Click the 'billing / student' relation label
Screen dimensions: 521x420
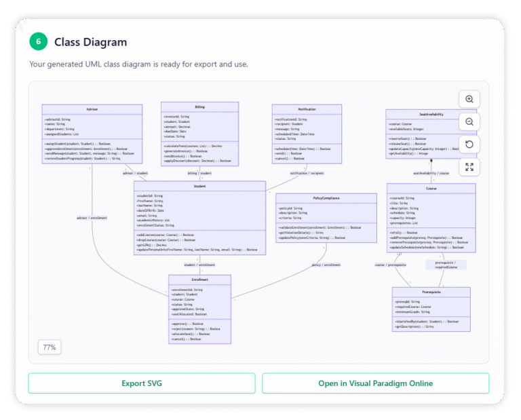tap(199, 173)
